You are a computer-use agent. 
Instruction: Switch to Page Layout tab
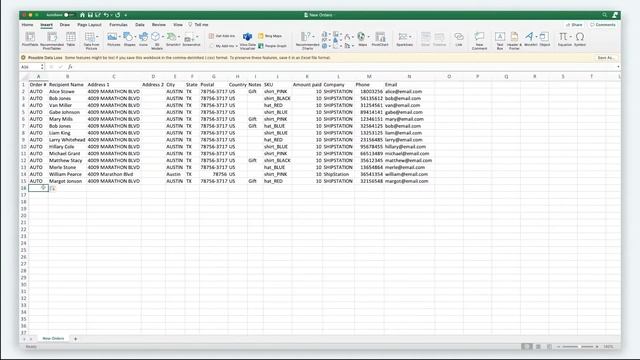tap(89, 25)
